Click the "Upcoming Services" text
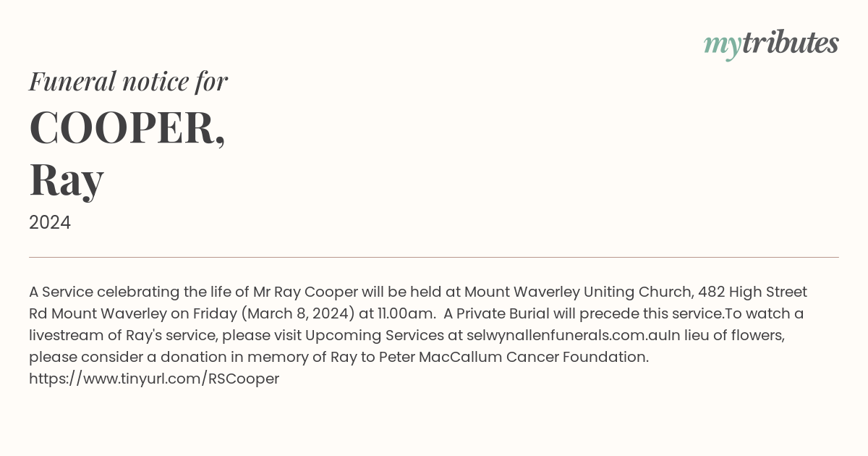The width and height of the screenshot is (868, 456). click(374, 336)
